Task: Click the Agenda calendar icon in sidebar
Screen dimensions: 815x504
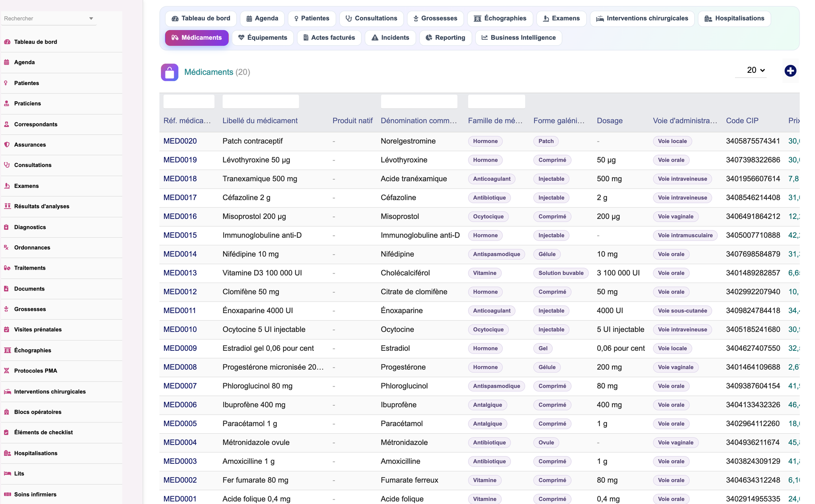Action: pos(7,62)
